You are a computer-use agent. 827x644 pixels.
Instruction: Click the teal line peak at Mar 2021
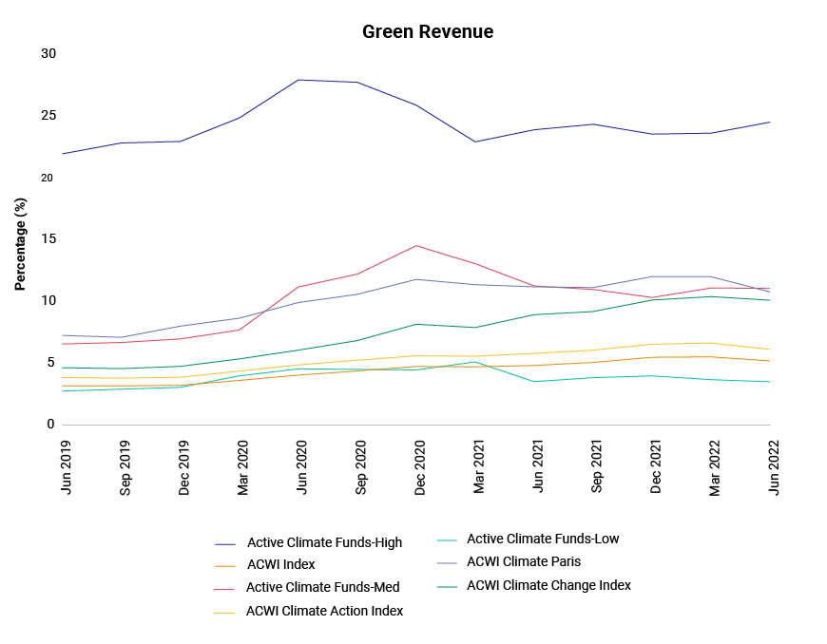coord(475,362)
